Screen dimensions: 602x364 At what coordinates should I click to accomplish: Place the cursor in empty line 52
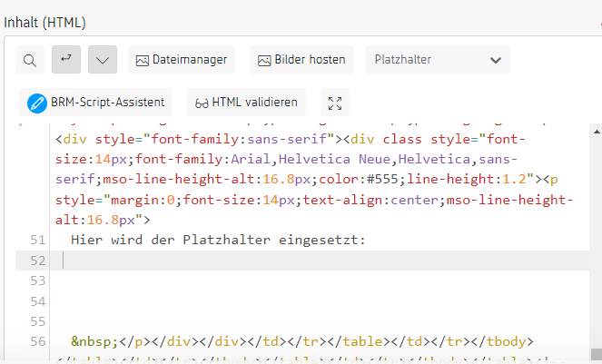[272, 261]
